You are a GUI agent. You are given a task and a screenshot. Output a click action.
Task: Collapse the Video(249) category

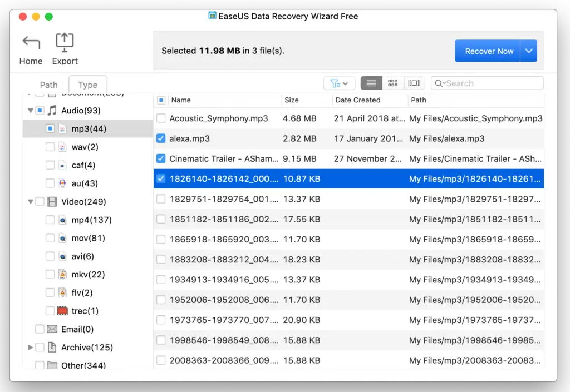coord(31,202)
